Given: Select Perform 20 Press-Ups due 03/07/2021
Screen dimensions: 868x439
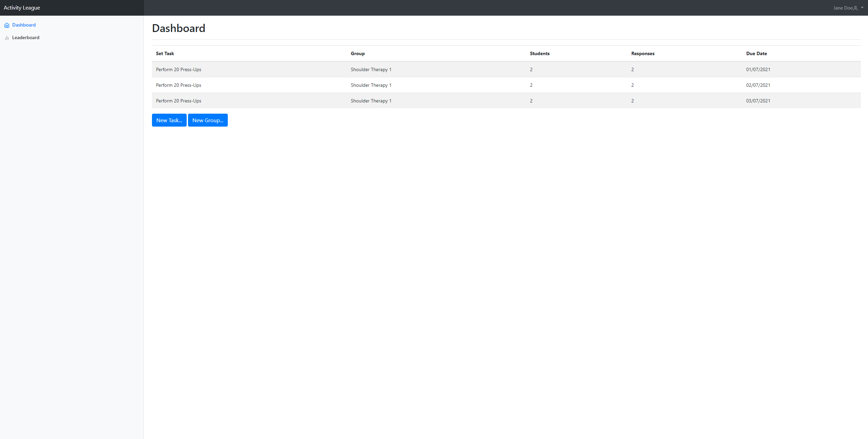Looking at the screenshot, I should (x=178, y=101).
